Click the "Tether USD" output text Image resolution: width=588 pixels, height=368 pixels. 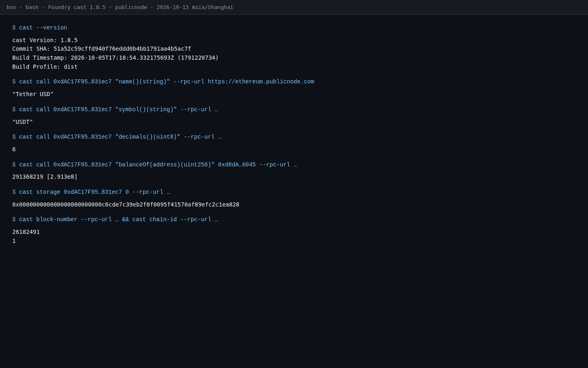(33, 94)
